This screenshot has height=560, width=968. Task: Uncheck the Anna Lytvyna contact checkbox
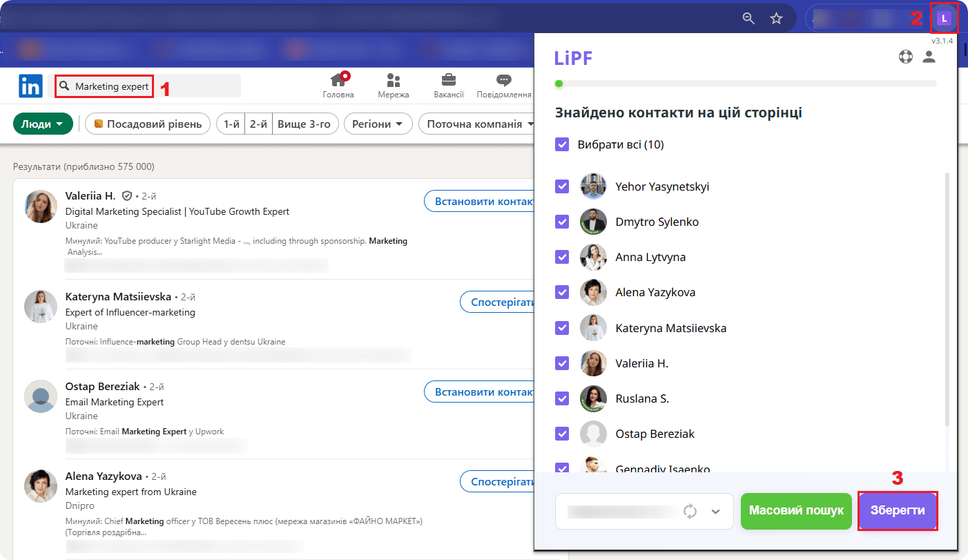coord(562,257)
